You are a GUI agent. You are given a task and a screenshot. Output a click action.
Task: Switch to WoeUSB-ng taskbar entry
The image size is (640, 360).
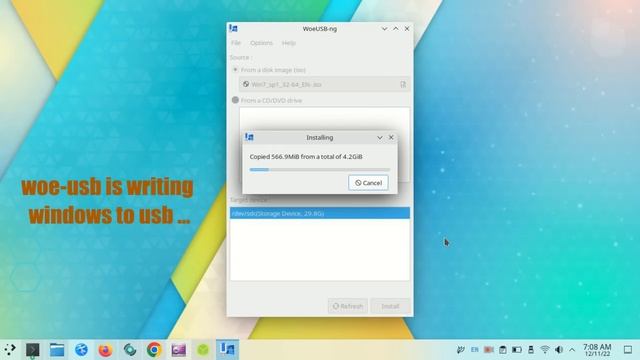[x=227, y=350]
